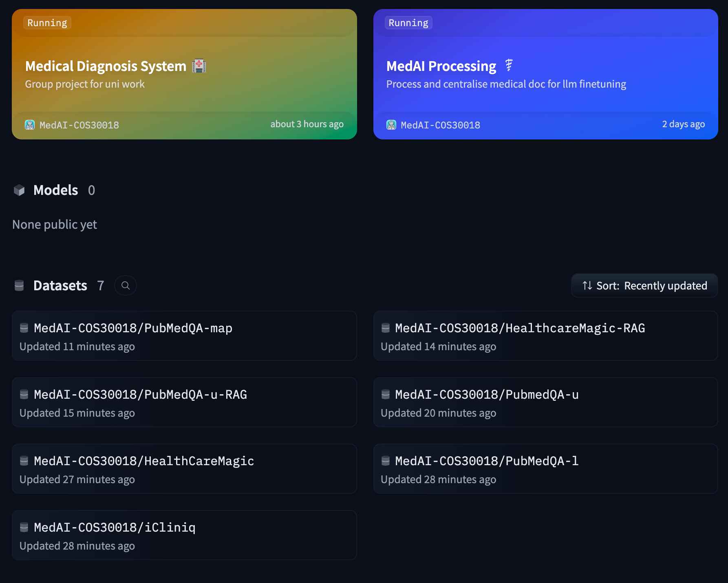Open the PubMedQA-map dataset
The width and height of the screenshot is (728, 583).
tap(133, 328)
